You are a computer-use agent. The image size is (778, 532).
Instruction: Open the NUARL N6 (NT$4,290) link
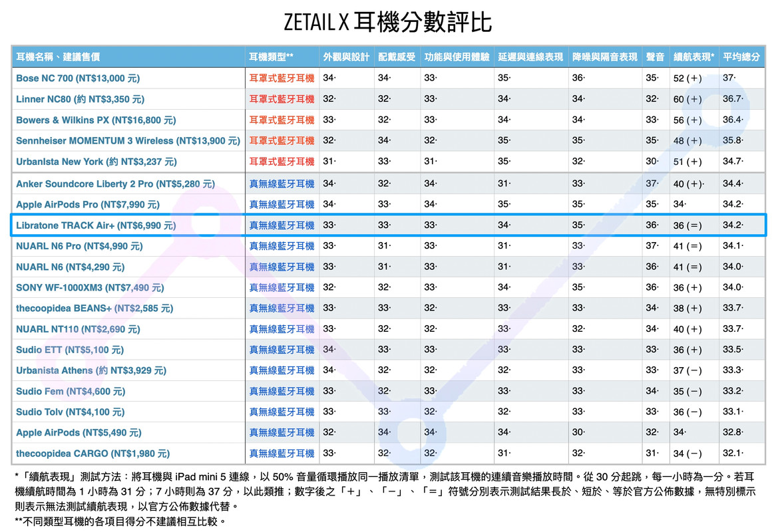[70, 267]
